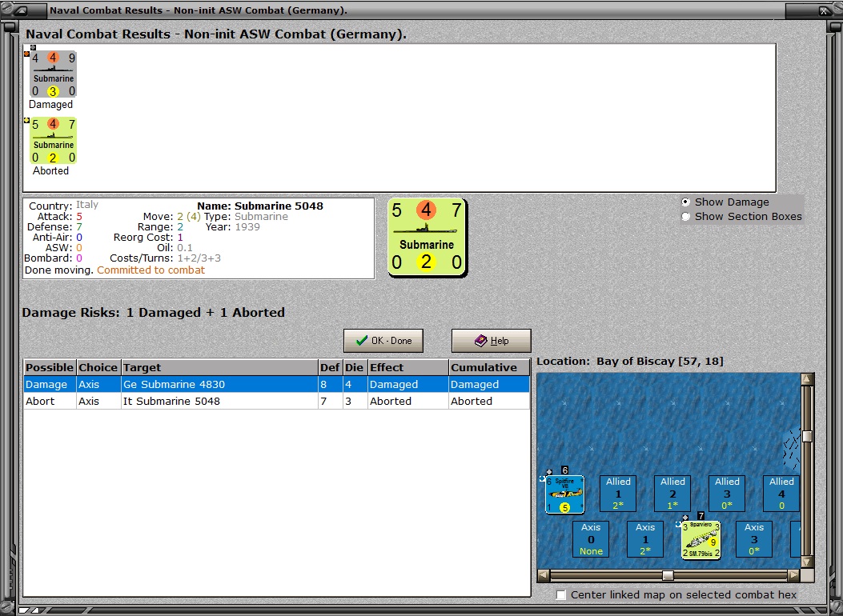Click the Committed to combat status text
The width and height of the screenshot is (843, 616).
[x=151, y=270]
